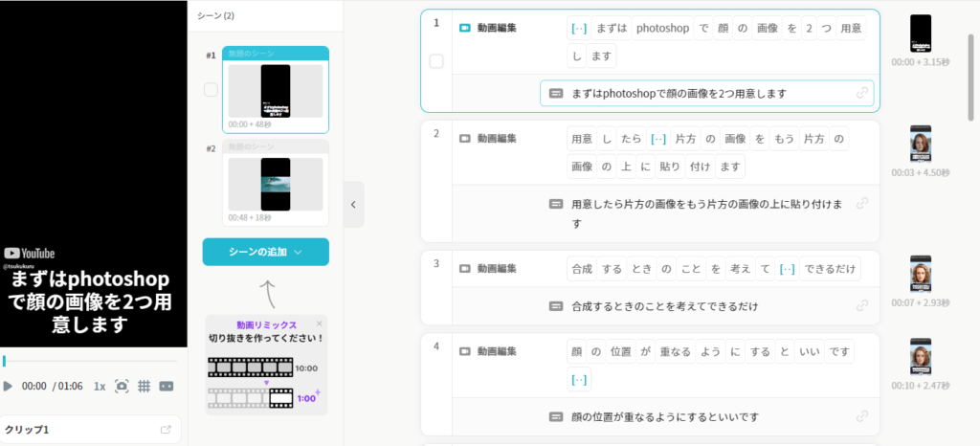Image resolution: width=980 pixels, height=446 pixels.
Task: Select the word 合成 in clip 3
Action: [x=581, y=269]
